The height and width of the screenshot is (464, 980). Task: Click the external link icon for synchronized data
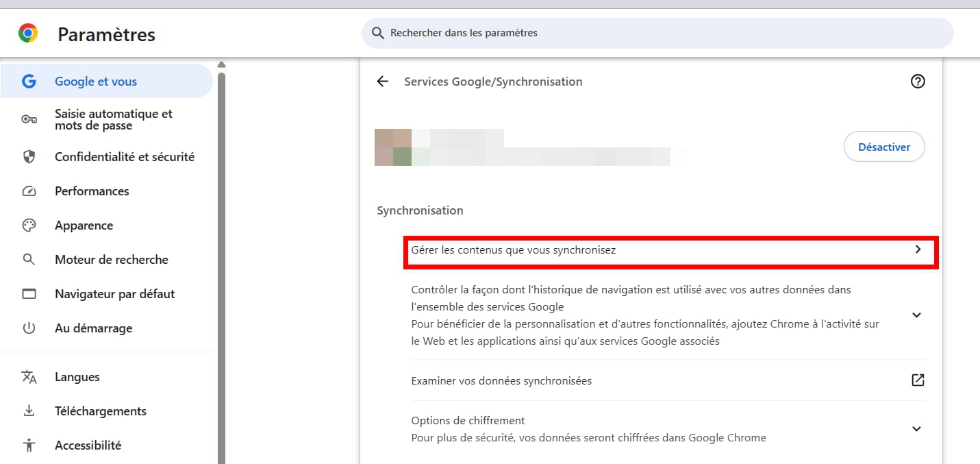tap(918, 380)
